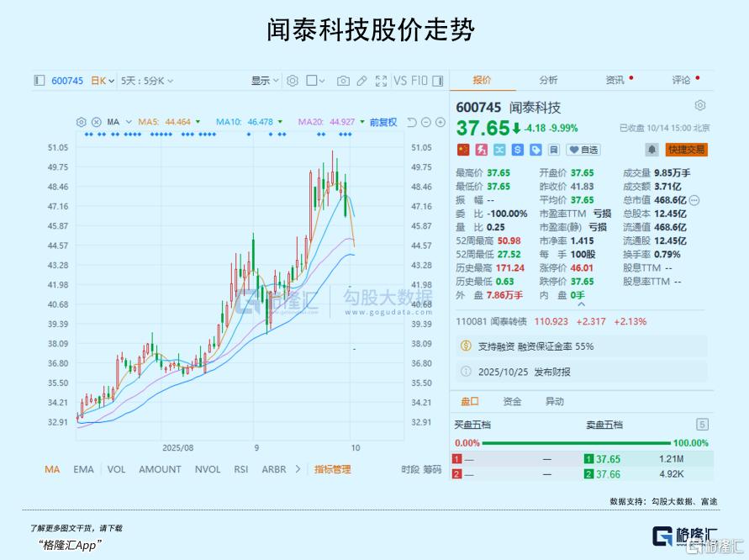Select the EMA indicator
This screenshot has height=560, width=749.
83,469
